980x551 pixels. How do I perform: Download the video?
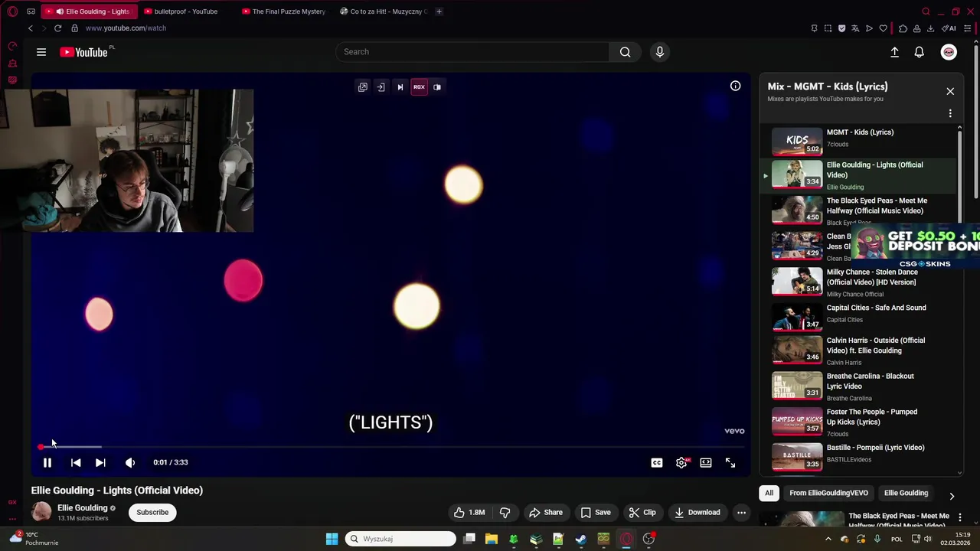[x=697, y=512]
